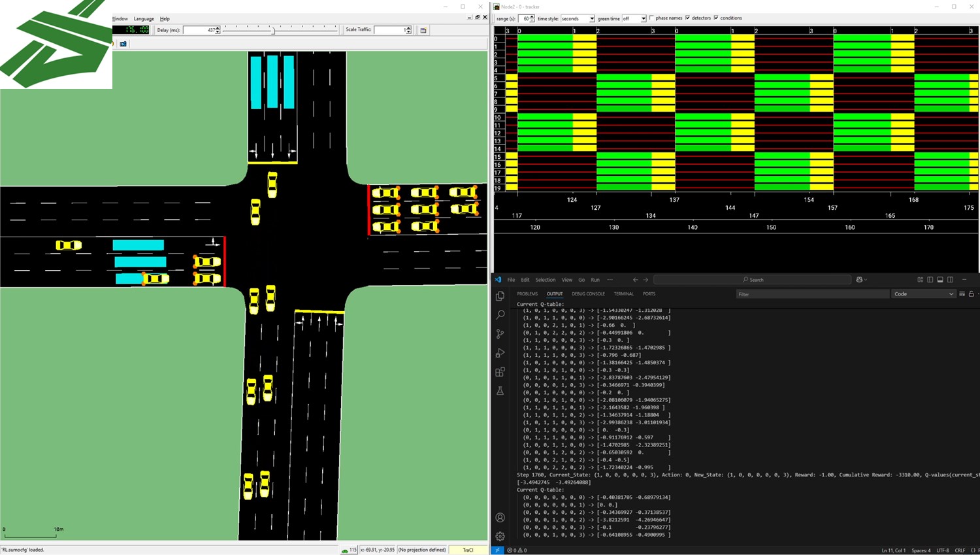
Task: Open the Code dropdown in output panel
Action: click(x=923, y=294)
